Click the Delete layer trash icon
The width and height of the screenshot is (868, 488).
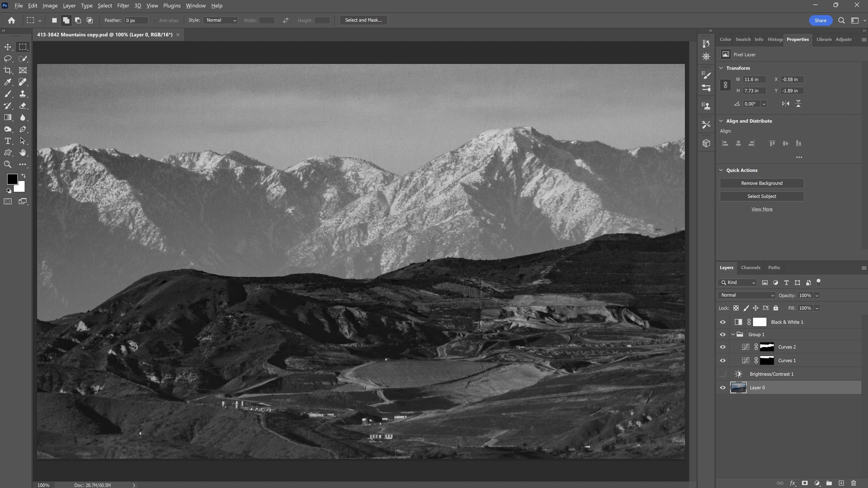pos(854,483)
